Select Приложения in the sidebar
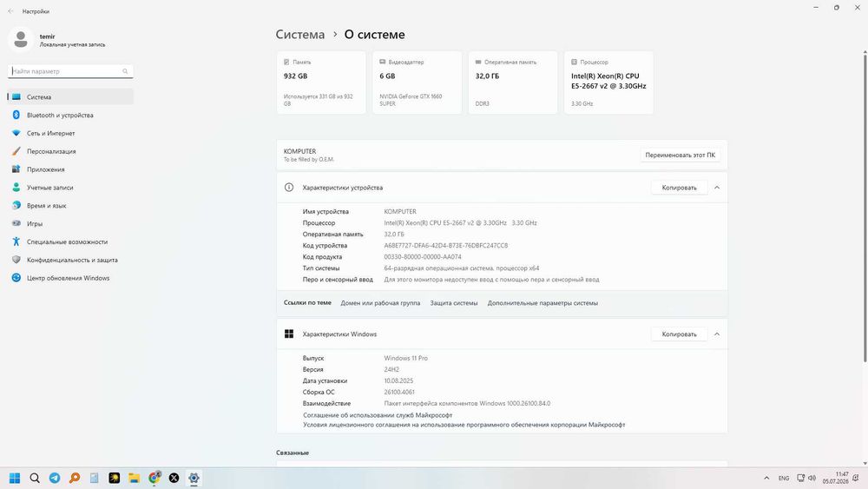This screenshot has height=489, width=868. click(x=70, y=169)
